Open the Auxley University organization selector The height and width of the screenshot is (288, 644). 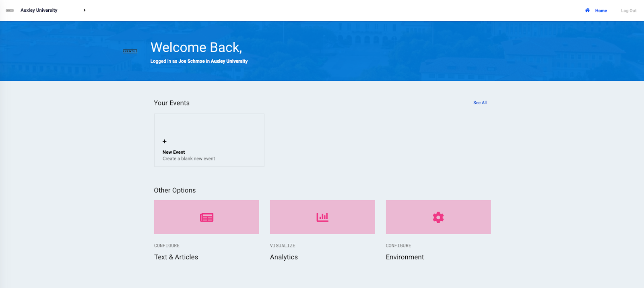click(39, 10)
